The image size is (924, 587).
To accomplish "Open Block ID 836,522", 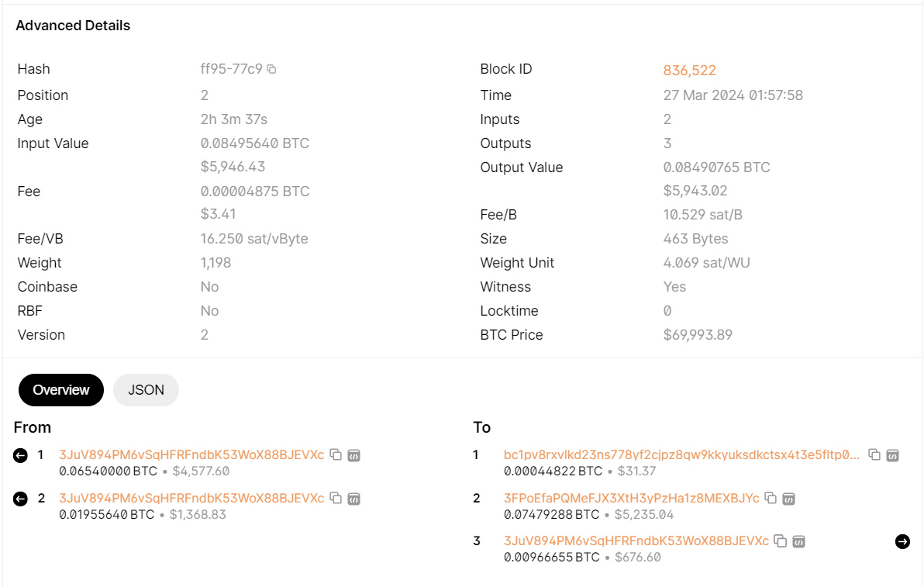I will [689, 70].
